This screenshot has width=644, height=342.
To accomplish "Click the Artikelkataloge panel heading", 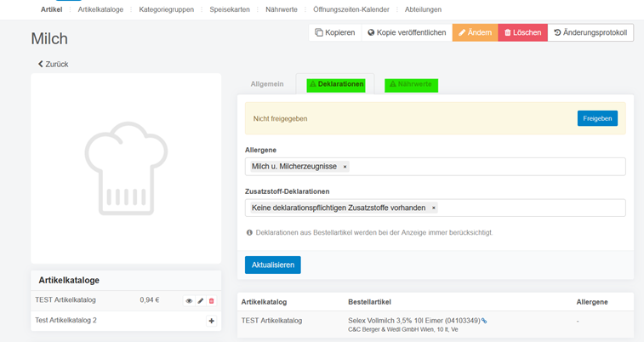I will pyautogui.click(x=69, y=281).
